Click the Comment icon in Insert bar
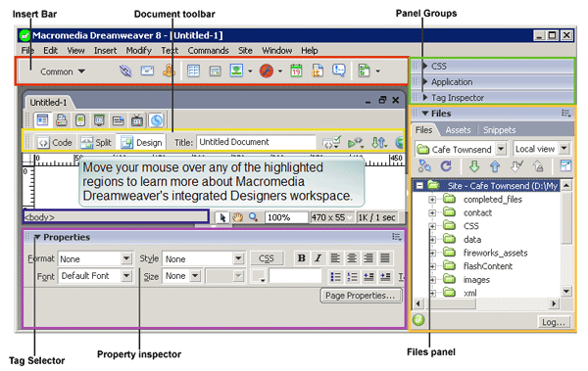Image resolution: width=588 pixels, height=371 pixels. tap(339, 70)
